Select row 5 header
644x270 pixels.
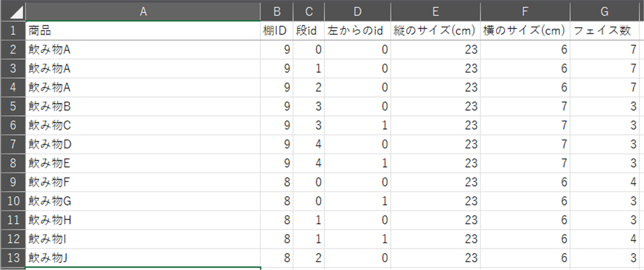click(x=13, y=106)
